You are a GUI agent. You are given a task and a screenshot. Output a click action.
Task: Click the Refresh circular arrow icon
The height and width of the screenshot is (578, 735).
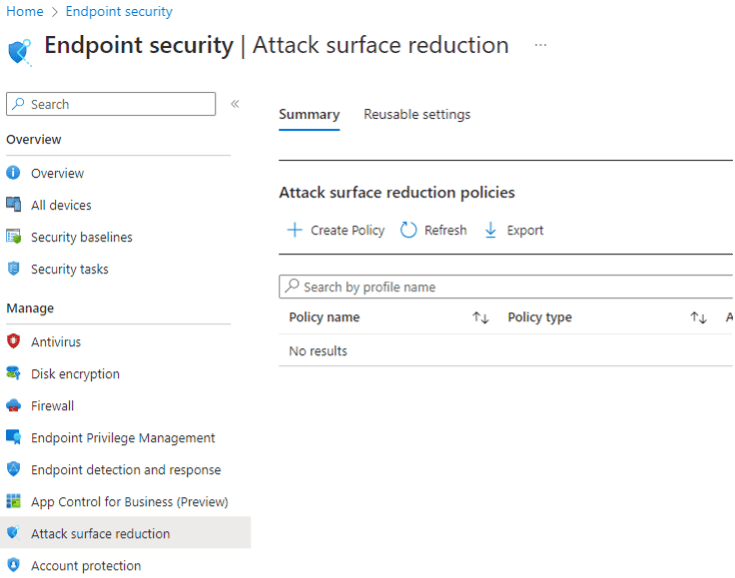tap(408, 230)
